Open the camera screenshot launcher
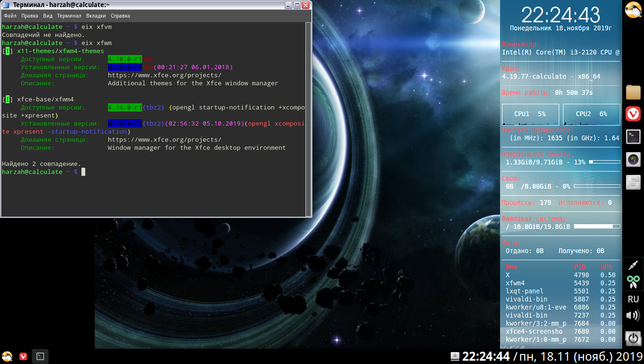Screen dimensions: 644x364 click(633, 160)
